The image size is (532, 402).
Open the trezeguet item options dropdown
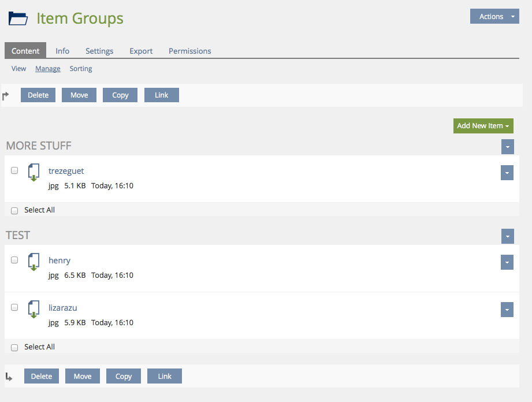pos(507,173)
